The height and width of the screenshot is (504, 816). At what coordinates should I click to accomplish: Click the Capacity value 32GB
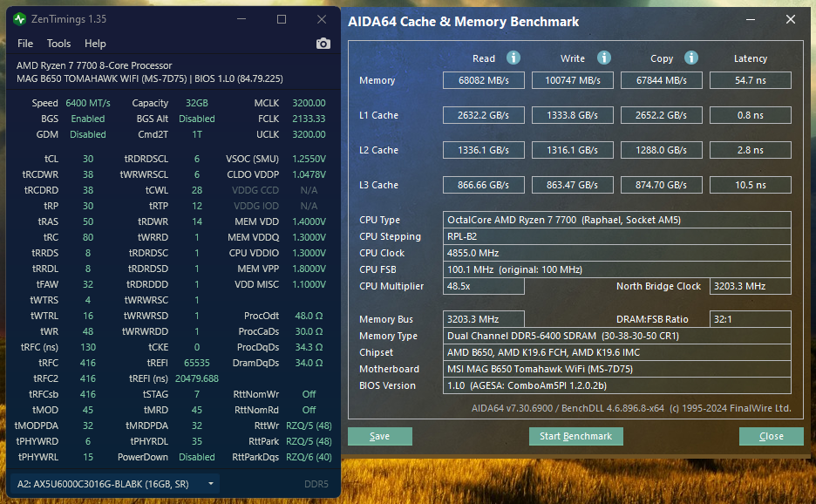pyautogui.click(x=197, y=103)
